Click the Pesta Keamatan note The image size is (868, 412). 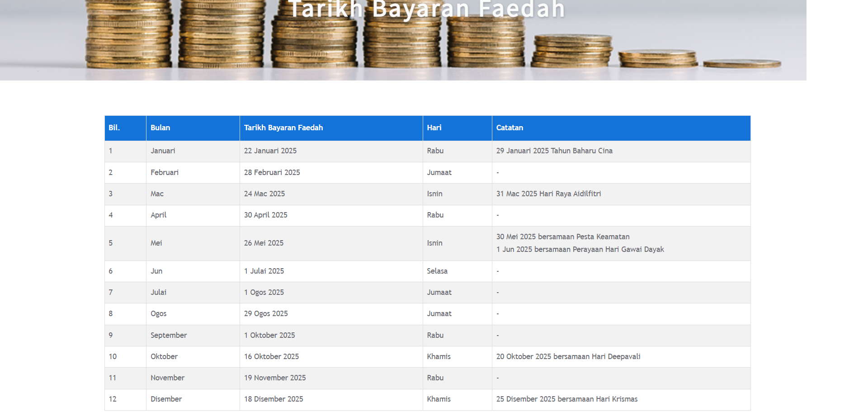562,237
